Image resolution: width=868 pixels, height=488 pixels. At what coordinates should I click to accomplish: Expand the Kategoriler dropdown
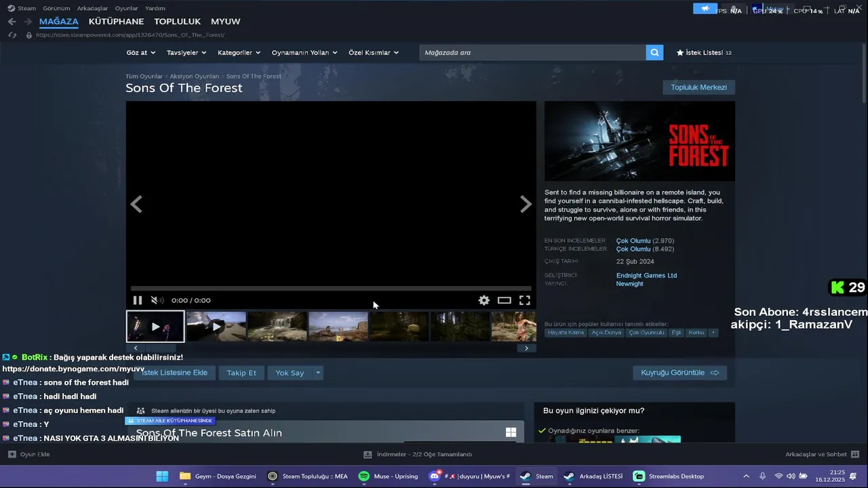pyautogui.click(x=239, y=52)
